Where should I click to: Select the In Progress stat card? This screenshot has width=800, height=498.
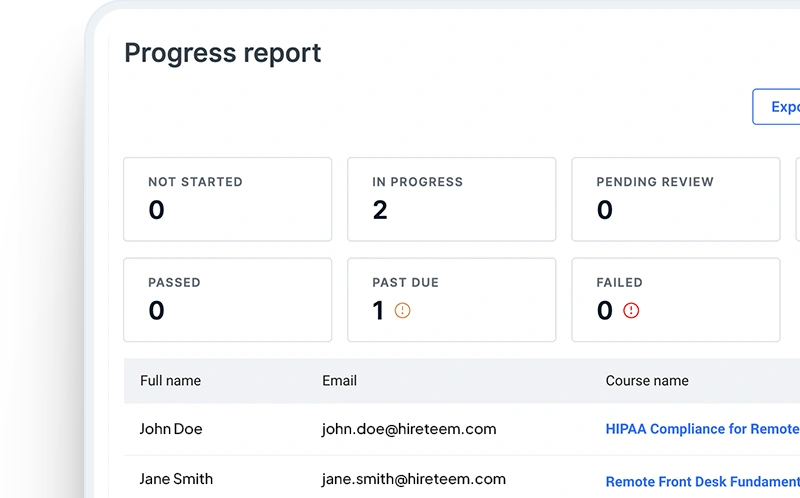pos(451,199)
